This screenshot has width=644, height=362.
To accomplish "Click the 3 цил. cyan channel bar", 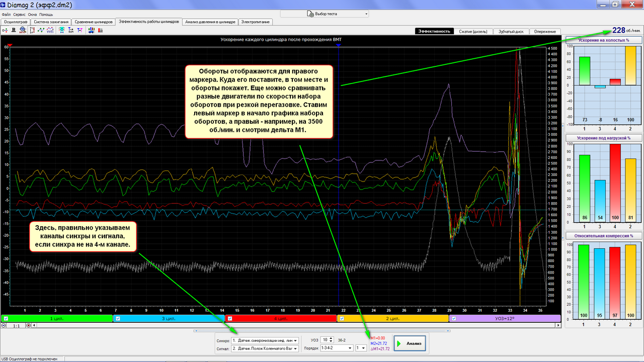I will pyautogui.click(x=169, y=318).
